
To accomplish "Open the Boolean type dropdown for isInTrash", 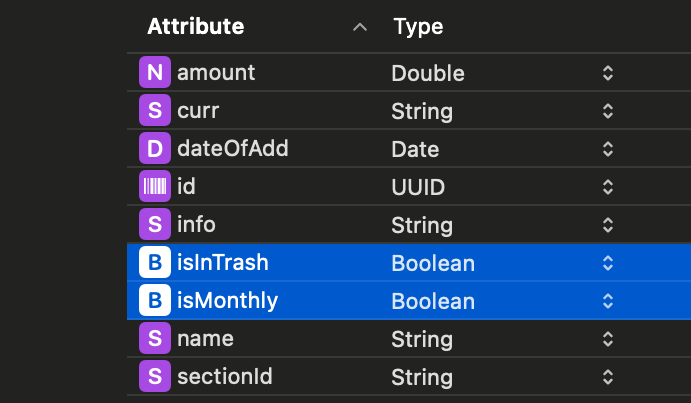I will (x=607, y=263).
